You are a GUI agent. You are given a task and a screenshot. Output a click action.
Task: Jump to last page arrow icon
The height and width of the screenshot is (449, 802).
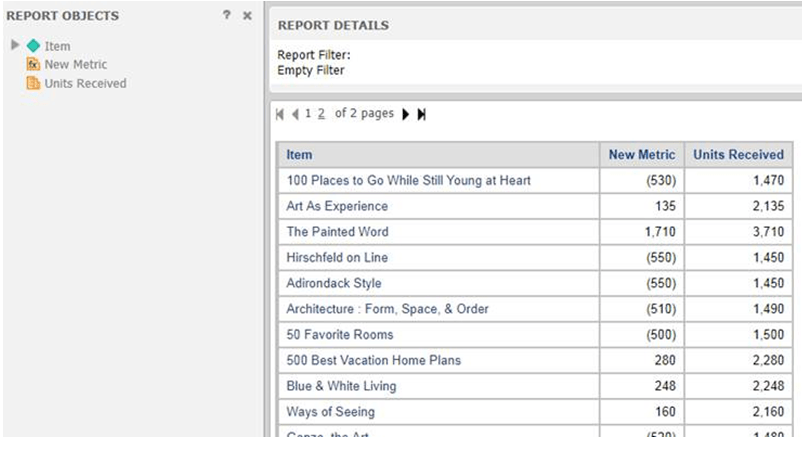click(x=421, y=114)
